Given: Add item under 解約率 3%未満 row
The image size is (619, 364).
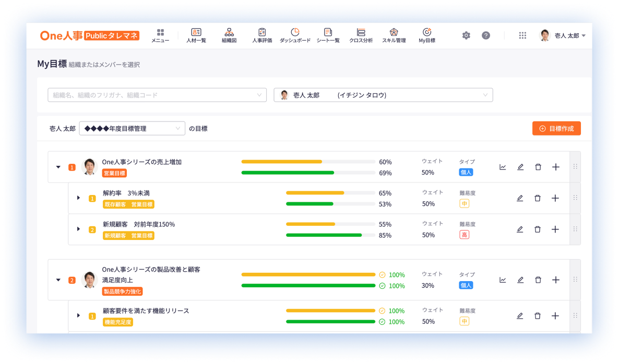Looking at the screenshot, I should [x=555, y=198].
